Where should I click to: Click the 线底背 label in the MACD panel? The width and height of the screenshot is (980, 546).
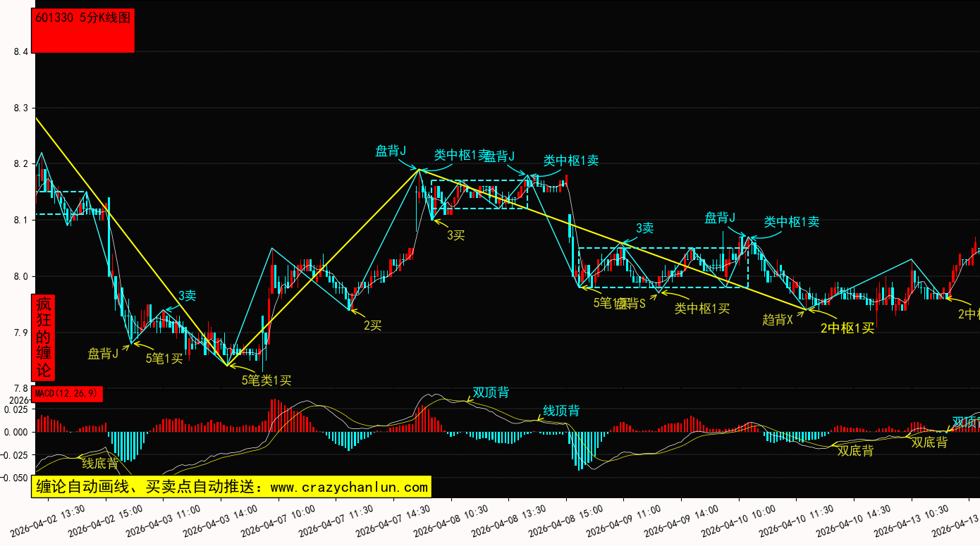100,463
